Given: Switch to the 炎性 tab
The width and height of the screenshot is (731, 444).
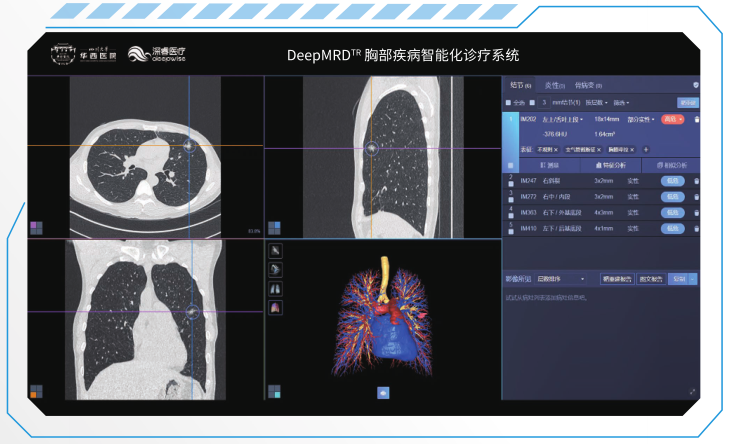Looking at the screenshot, I should pos(554,85).
